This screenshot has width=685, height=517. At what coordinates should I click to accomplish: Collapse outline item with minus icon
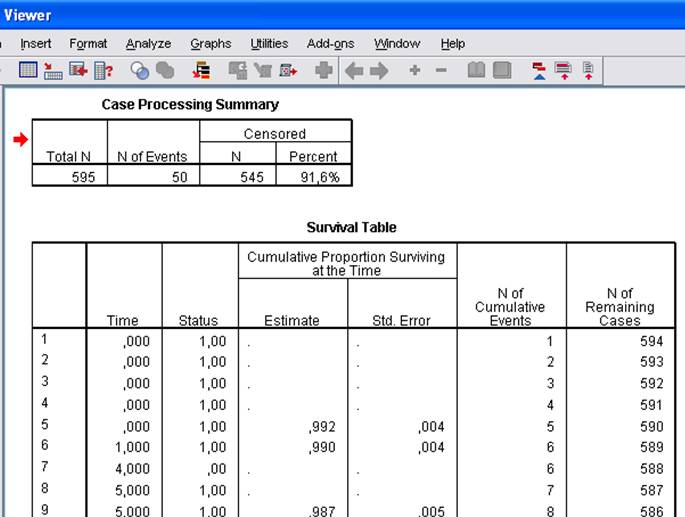441,71
